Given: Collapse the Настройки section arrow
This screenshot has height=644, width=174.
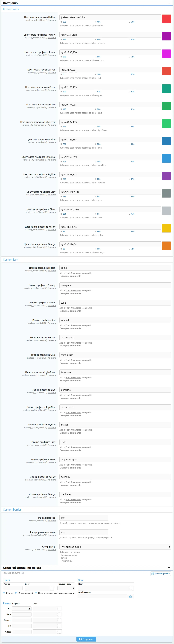Looking at the screenshot, I should coord(169,3).
